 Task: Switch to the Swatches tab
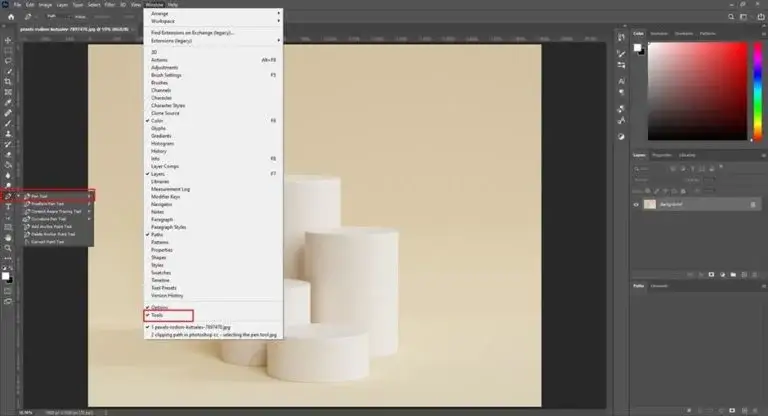point(659,34)
